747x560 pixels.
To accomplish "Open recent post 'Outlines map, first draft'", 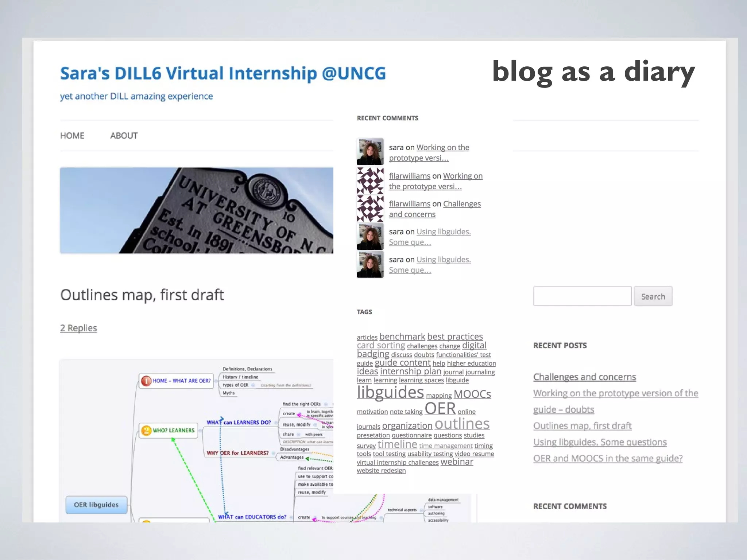I will (582, 425).
